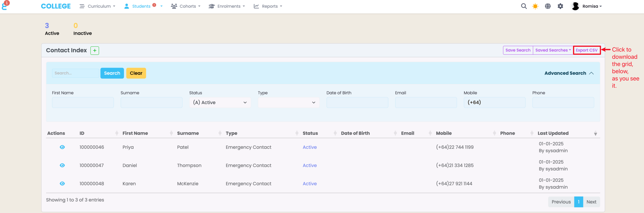Open the Type filter dropdown

(x=289, y=102)
